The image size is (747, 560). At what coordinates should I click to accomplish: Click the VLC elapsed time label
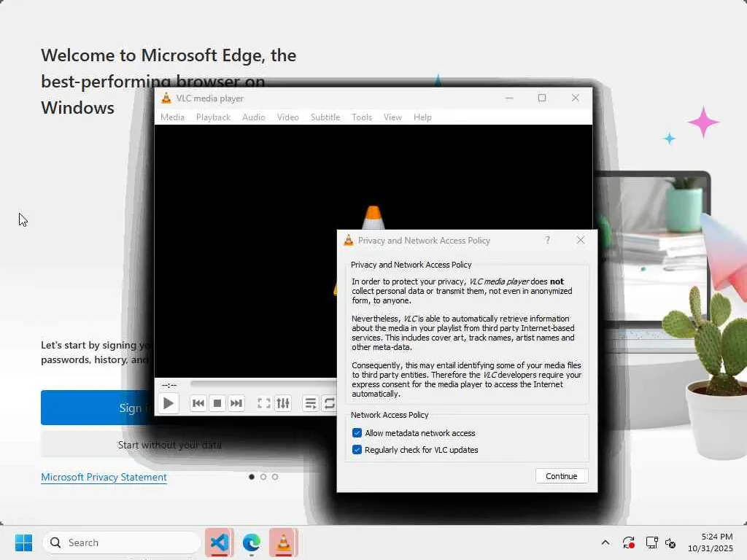pyautogui.click(x=169, y=385)
